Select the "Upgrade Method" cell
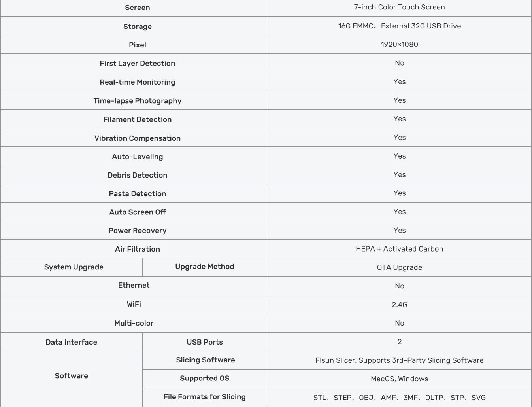The image size is (532, 407). click(204, 267)
